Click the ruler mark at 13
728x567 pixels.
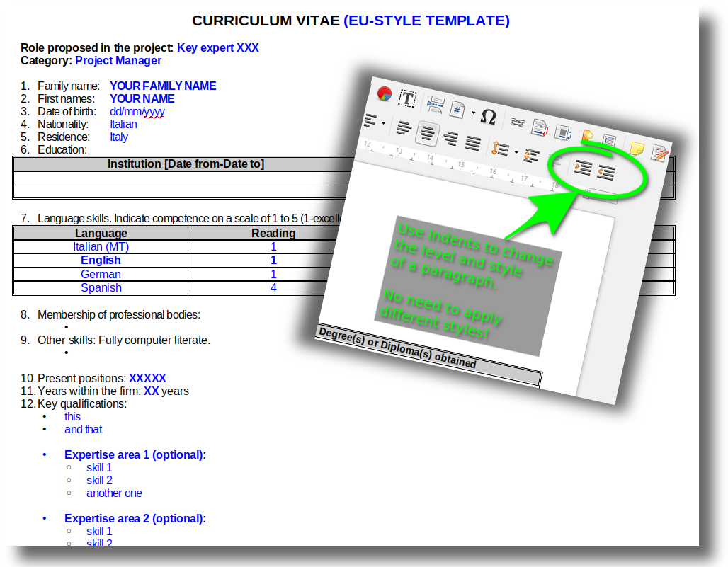point(399,151)
